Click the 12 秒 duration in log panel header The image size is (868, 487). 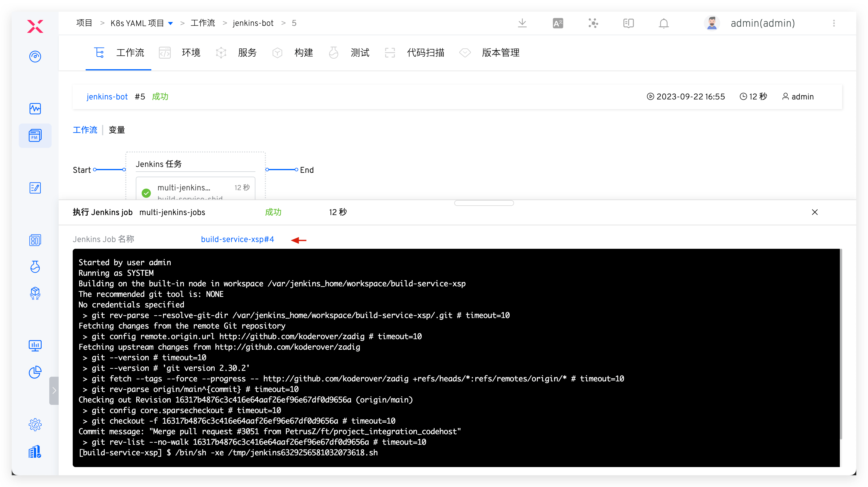coord(338,212)
